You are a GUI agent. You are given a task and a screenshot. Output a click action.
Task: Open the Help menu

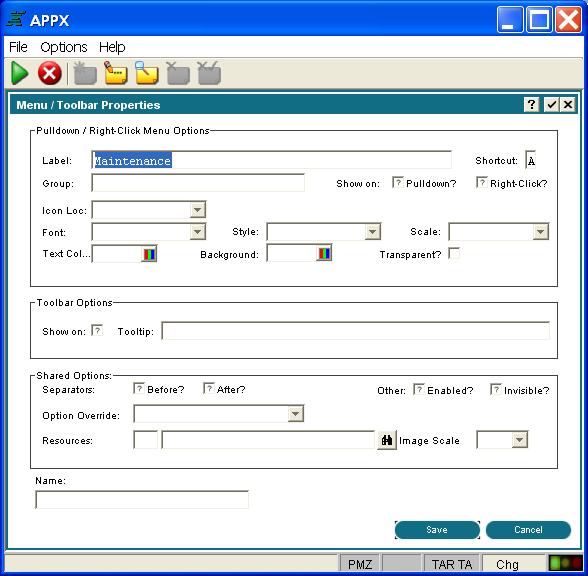coord(112,47)
